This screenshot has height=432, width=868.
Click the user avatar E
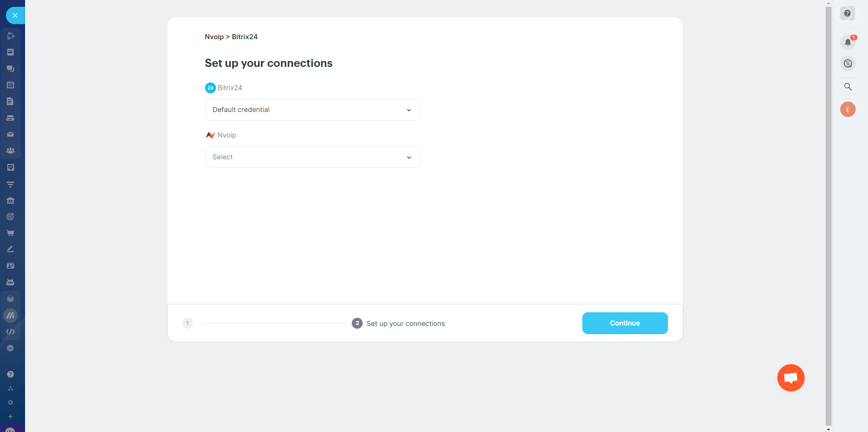847,109
